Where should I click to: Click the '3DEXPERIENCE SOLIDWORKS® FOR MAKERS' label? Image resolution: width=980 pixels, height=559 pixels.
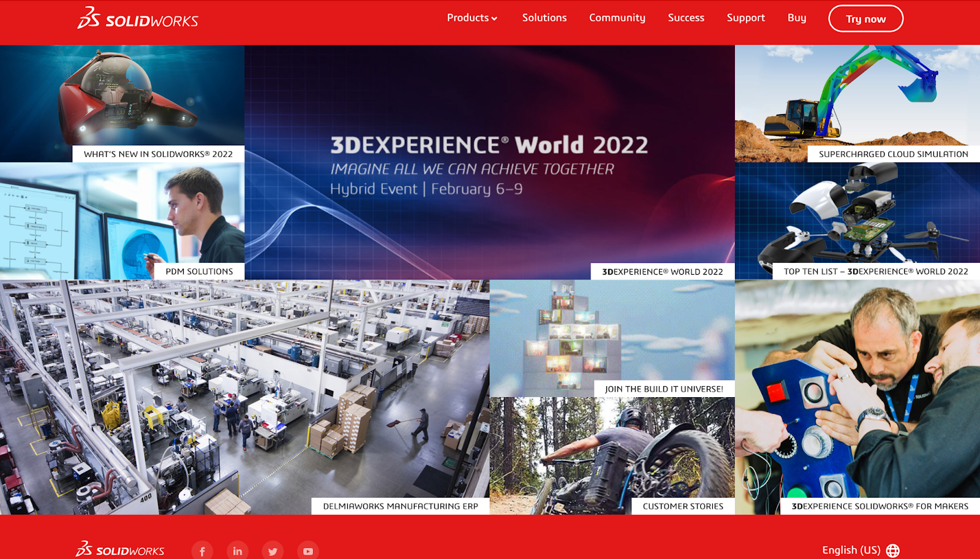click(x=880, y=506)
